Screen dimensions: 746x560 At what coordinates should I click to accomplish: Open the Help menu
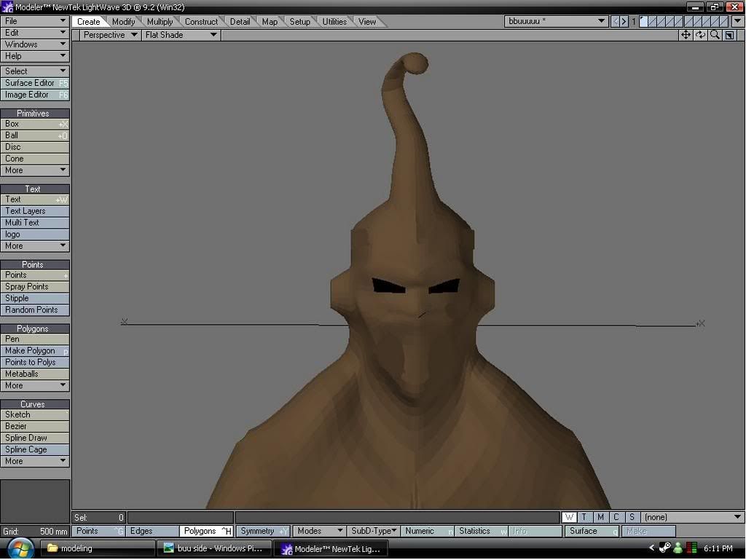[x=35, y=56]
